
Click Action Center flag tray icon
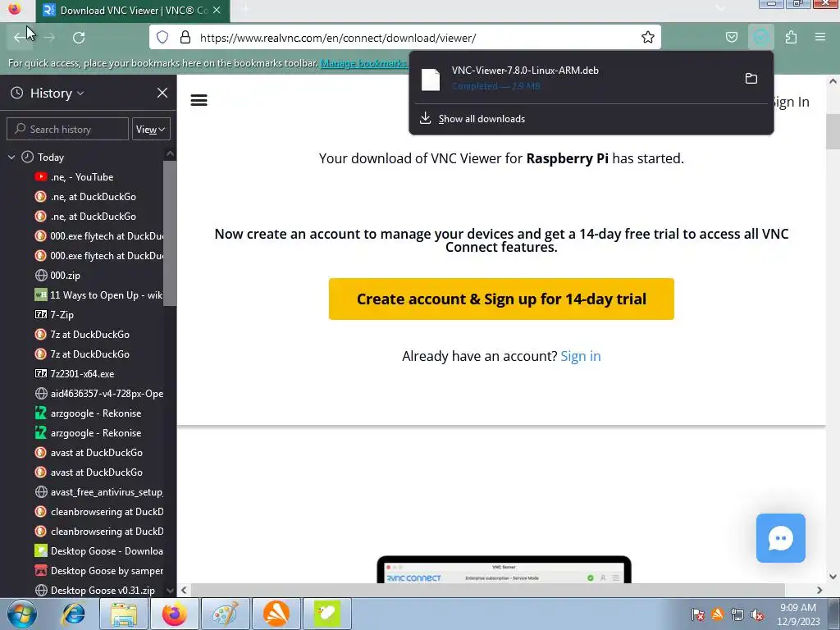tap(697, 614)
